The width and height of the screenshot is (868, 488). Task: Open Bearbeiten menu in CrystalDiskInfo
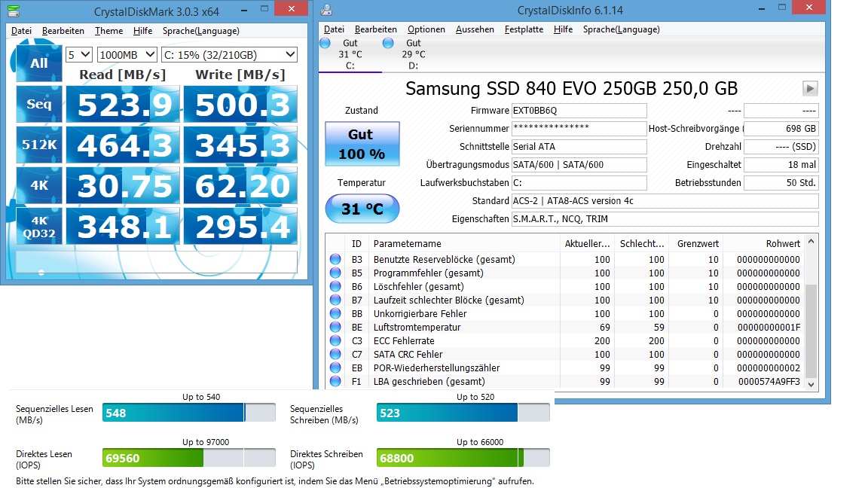[x=376, y=29]
